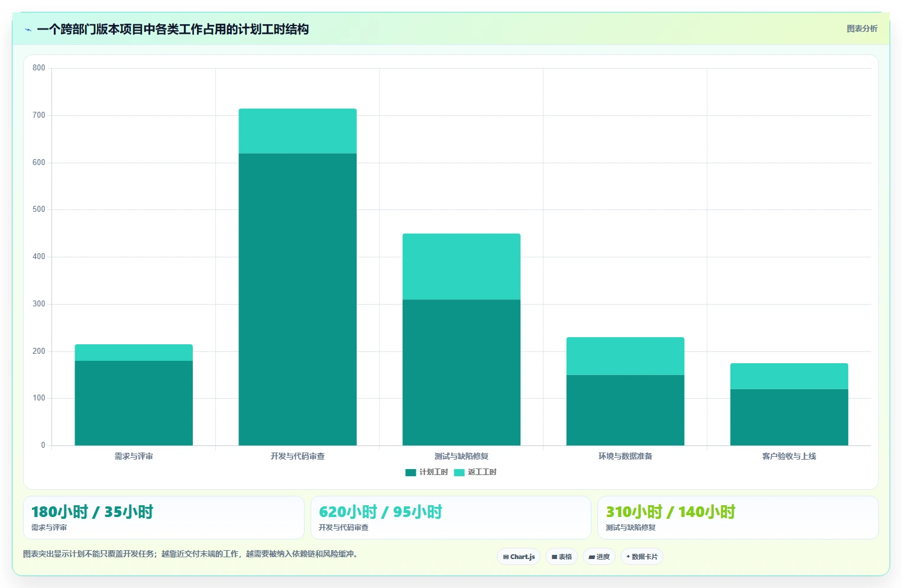Screen dimensions: 902x588
Task: Click the light 返工工时 segment of 测试与缺陷修复
Action: [x=461, y=267]
